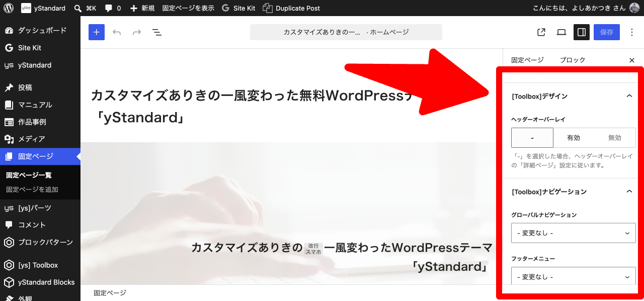The width and height of the screenshot is (644, 301).
Task: Click 固定ページを追加 submenu link
Action: coord(32,189)
